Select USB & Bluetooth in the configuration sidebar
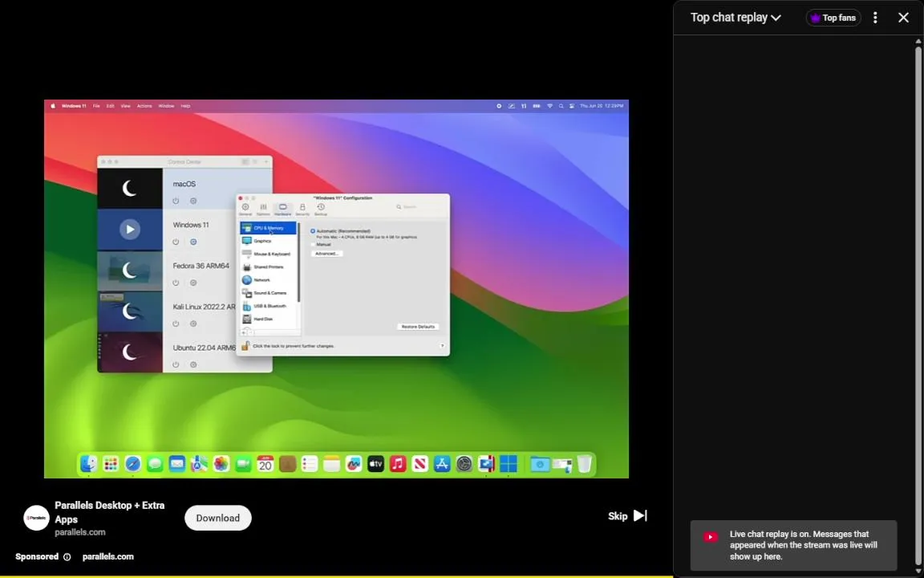This screenshot has width=924, height=578. [268, 306]
